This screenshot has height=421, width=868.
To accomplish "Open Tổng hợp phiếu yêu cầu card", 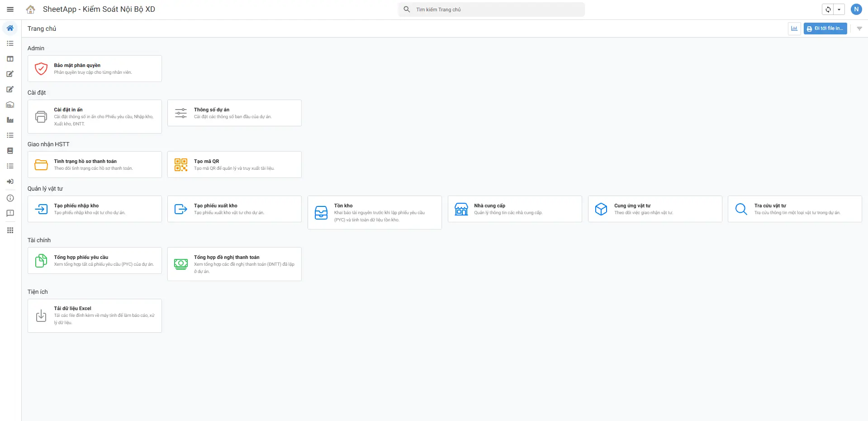I will pos(95,260).
